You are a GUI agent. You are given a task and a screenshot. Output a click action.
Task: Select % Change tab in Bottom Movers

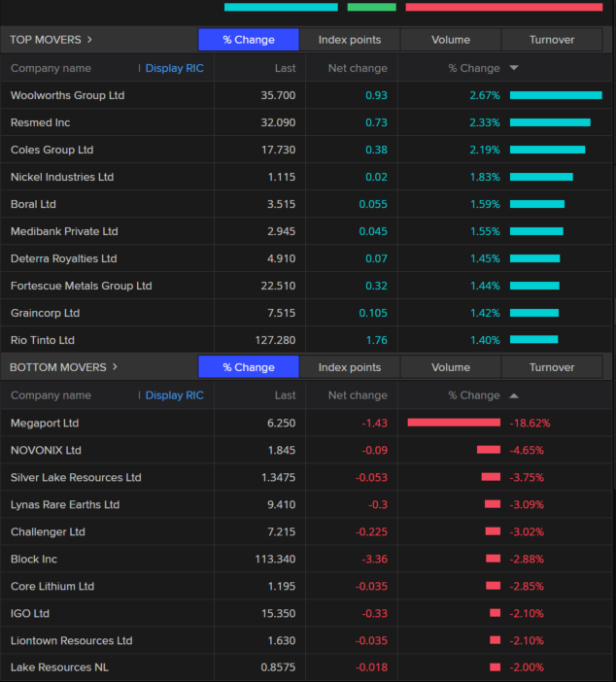click(249, 367)
